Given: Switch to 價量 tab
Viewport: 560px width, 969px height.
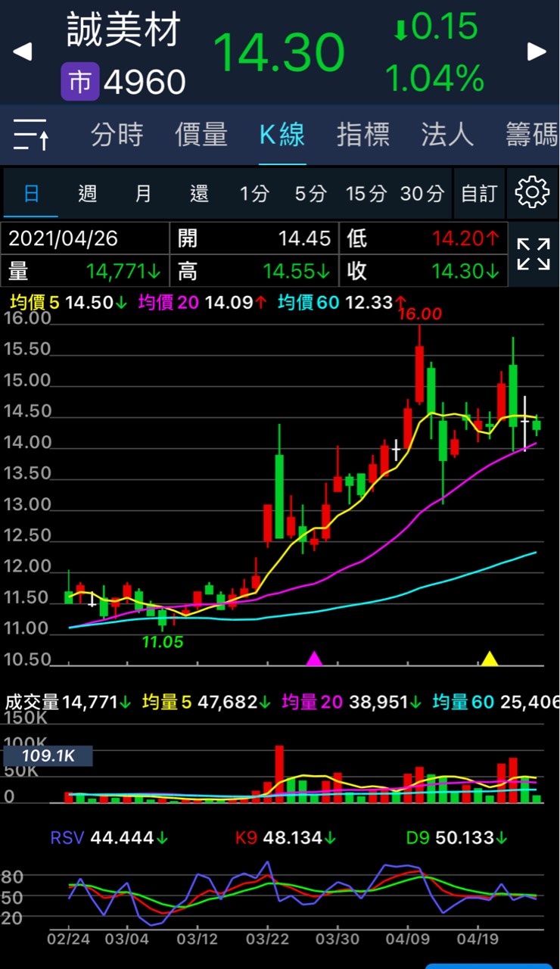Looking at the screenshot, I should click(x=201, y=135).
